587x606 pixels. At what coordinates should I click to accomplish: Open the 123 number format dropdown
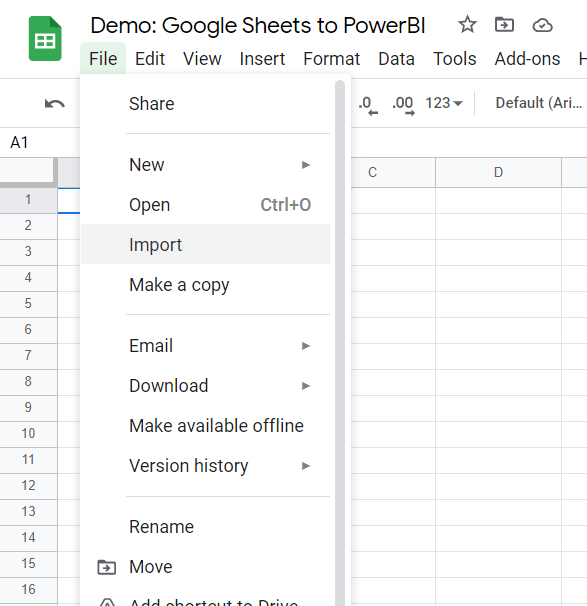444,103
